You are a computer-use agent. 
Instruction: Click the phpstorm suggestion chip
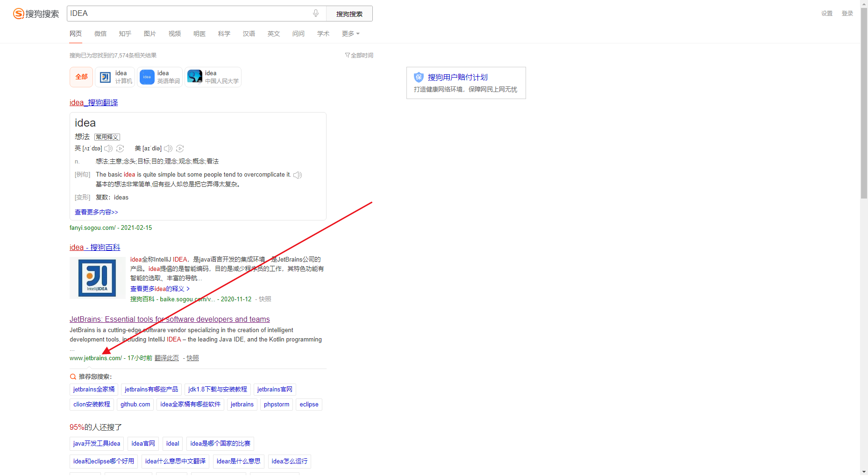(x=277, y=405)
